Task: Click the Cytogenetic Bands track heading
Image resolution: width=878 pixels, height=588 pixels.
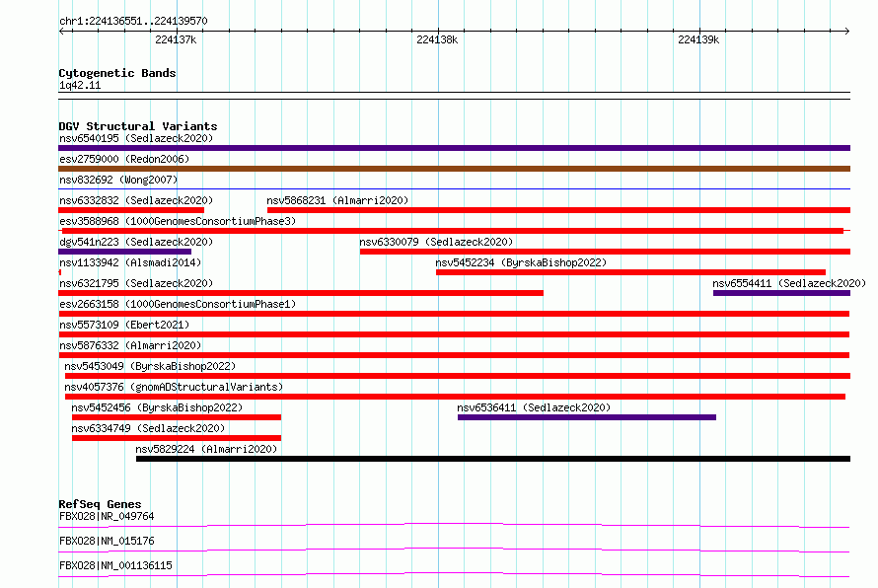Action: click(x=117, y=73)
